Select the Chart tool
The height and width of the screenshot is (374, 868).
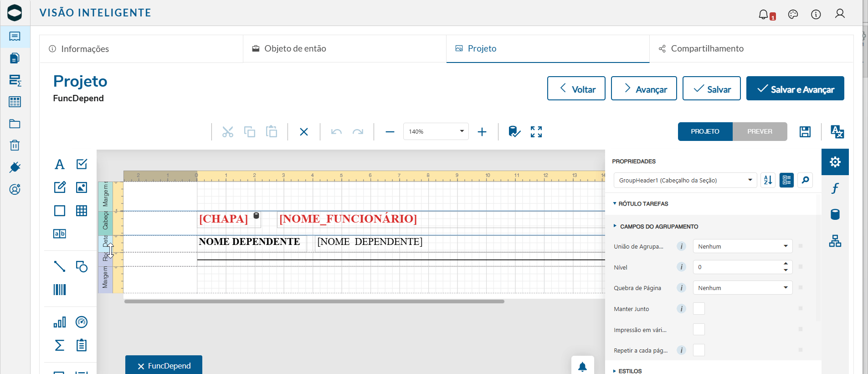(60, 322)
